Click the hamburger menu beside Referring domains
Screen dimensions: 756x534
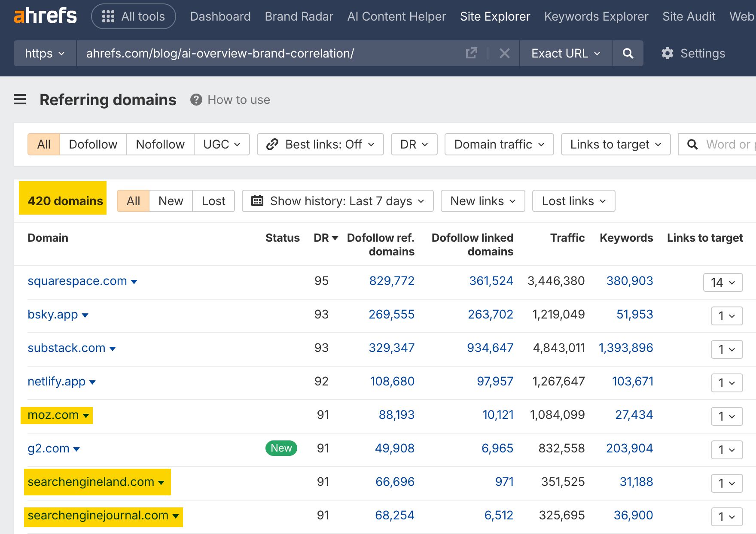pyautogui.click(x=20, y=100)
